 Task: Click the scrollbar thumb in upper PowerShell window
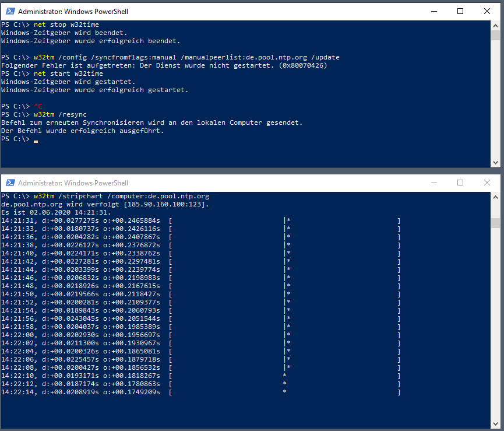495,35
